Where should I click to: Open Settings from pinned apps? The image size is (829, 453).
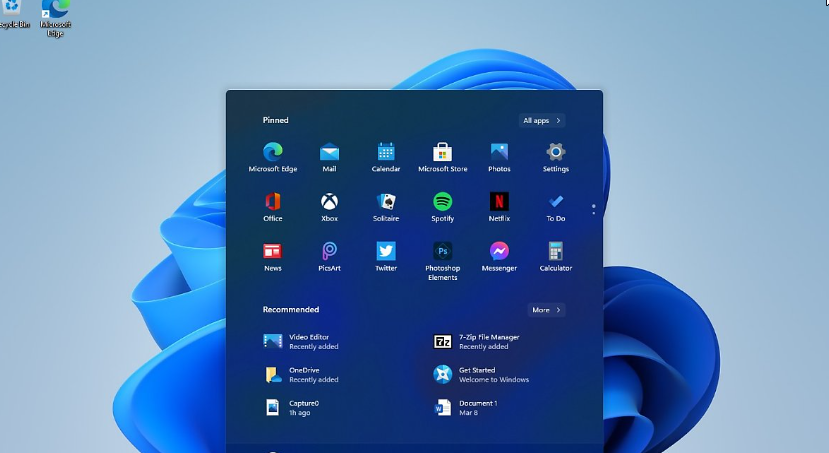click(556, 157)
